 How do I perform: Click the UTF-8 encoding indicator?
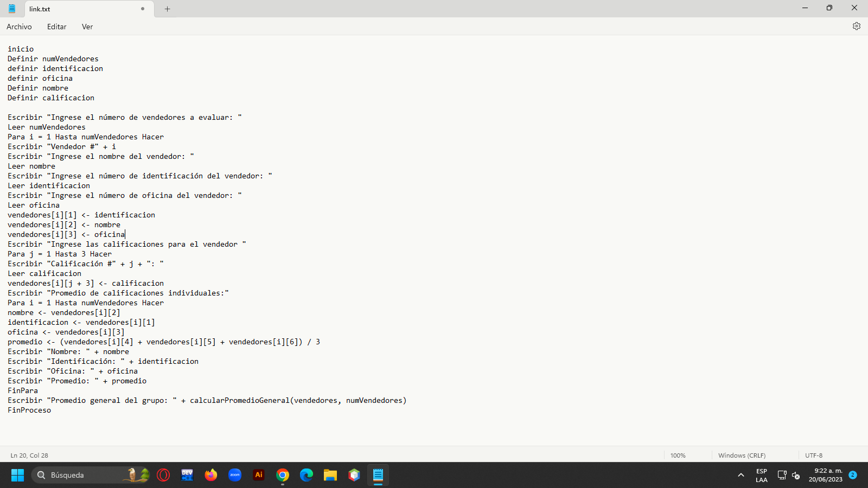(x=815, y=455)
